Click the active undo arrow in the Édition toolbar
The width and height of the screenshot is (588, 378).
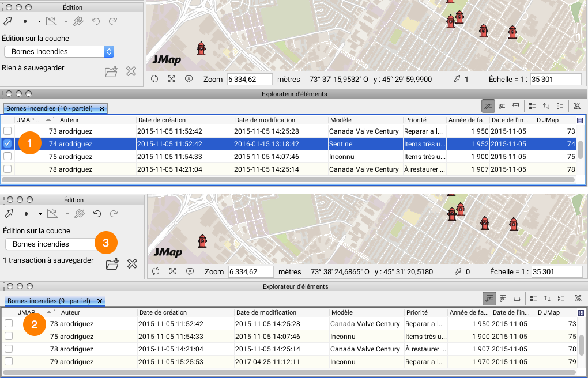pos(97,214)
